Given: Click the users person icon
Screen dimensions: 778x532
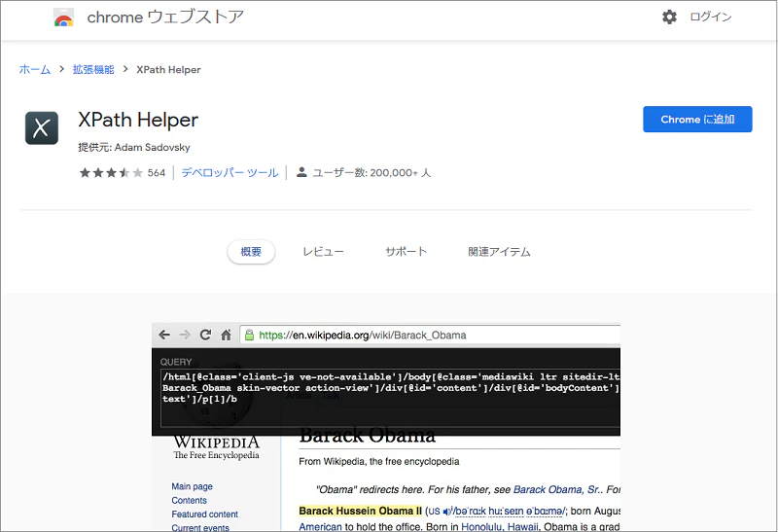Looking at the screenshot, I should coord(301,172).
